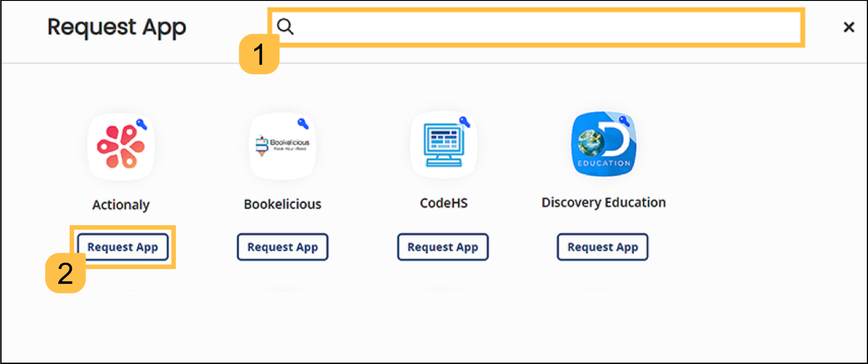Click the Discovery Education name label
The width and height of the screenshot is (868, 364).
coord(604,203)
